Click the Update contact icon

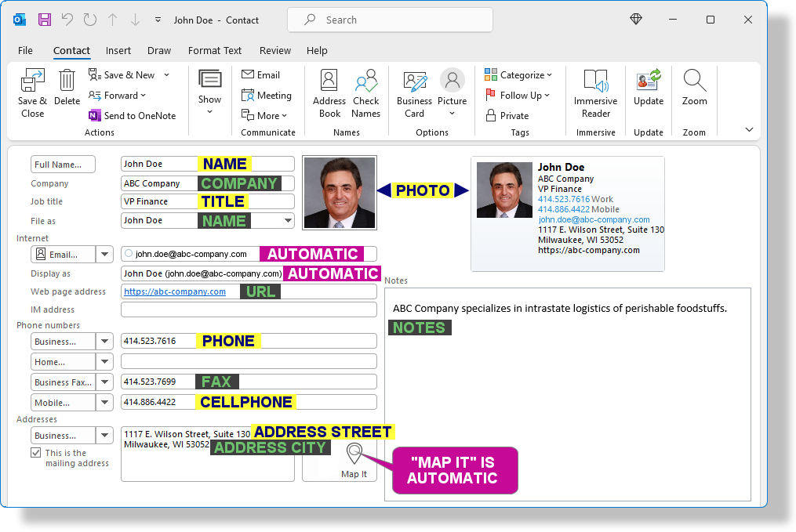(649, 86)
